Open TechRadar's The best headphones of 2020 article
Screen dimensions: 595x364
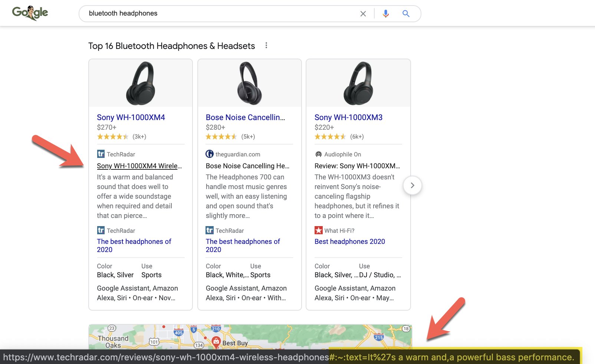134,245
